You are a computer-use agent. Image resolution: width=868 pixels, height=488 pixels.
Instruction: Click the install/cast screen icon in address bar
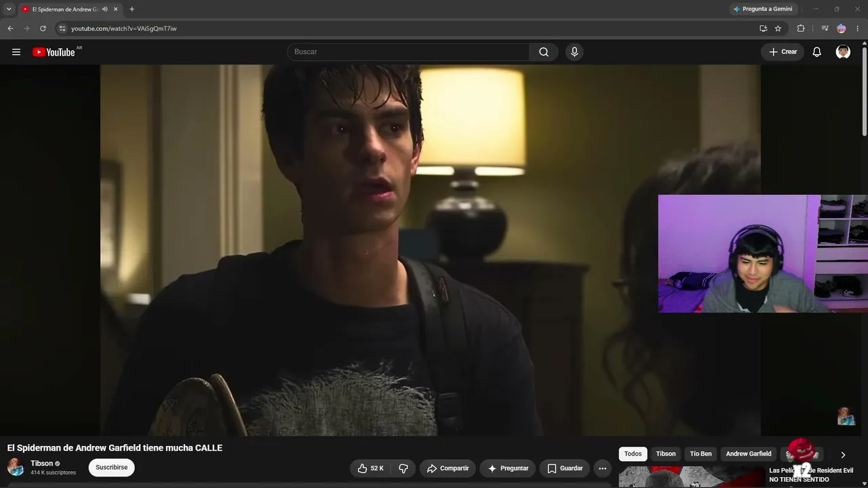763,28
